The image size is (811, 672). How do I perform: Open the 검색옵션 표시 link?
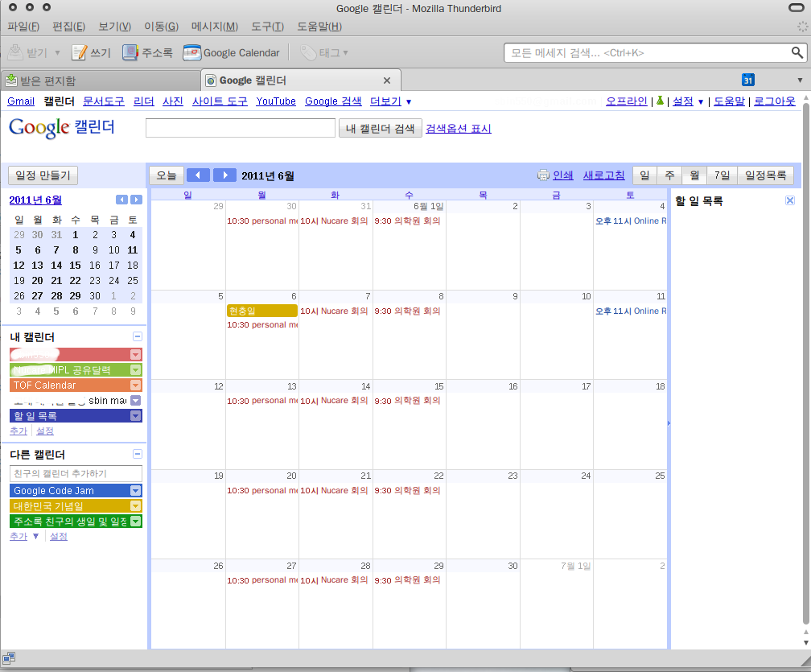point(459,128)
